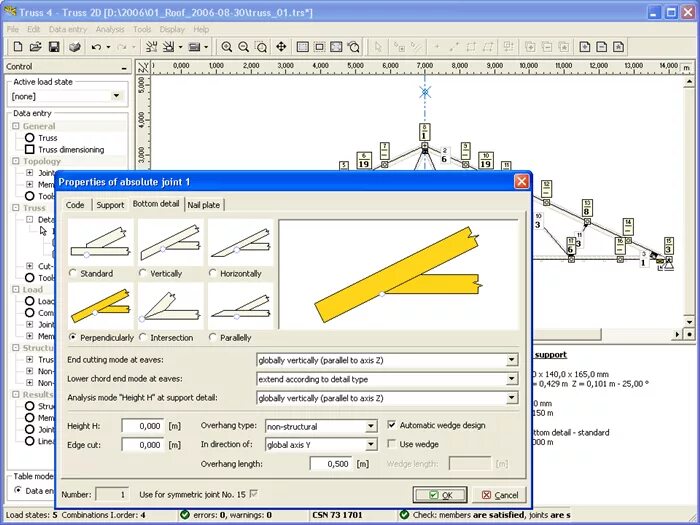This screenshot has width=700, height=525.
Task: Click the Standard detail thumbnail
Action: 101,242
